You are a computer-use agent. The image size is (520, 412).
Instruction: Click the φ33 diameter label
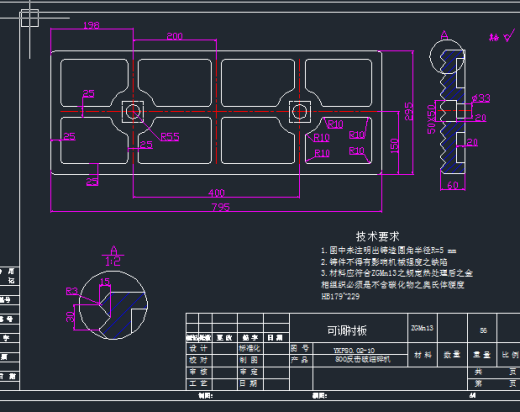[481, 98]
